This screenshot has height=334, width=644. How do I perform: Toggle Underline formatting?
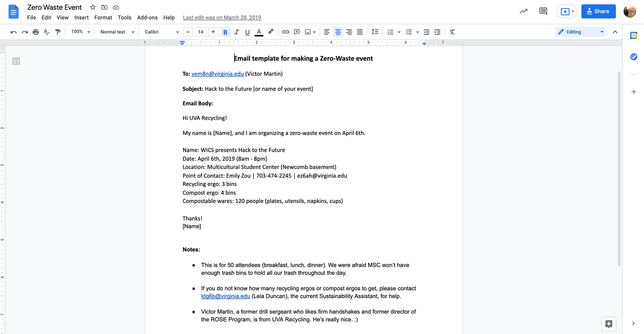pos(247,32)
